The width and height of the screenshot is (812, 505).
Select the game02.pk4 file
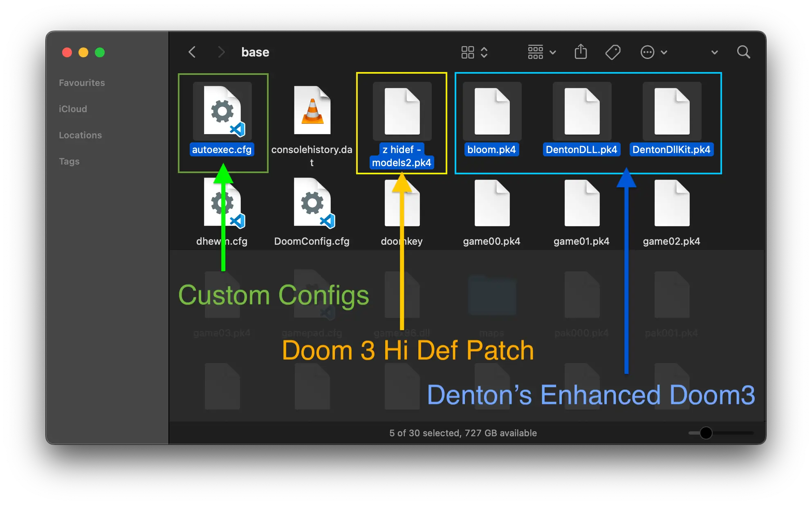(672, 203)
